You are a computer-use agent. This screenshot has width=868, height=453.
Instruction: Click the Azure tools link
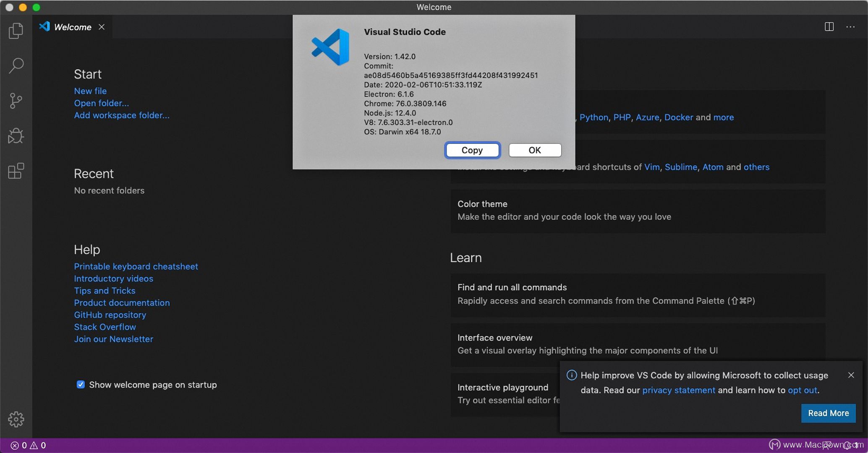[647, 117]
